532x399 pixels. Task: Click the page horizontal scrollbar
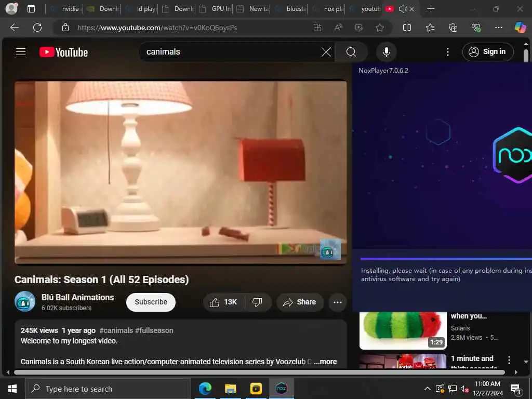tap(260, 372)
